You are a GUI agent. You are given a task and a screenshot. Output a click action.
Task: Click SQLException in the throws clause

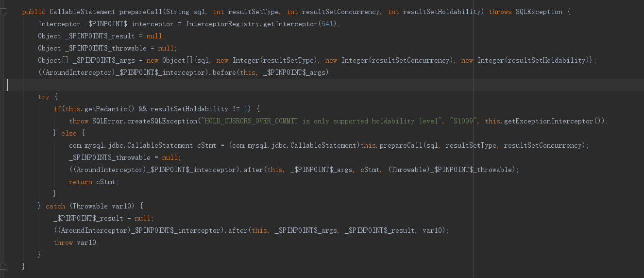(x=539, y=12)
